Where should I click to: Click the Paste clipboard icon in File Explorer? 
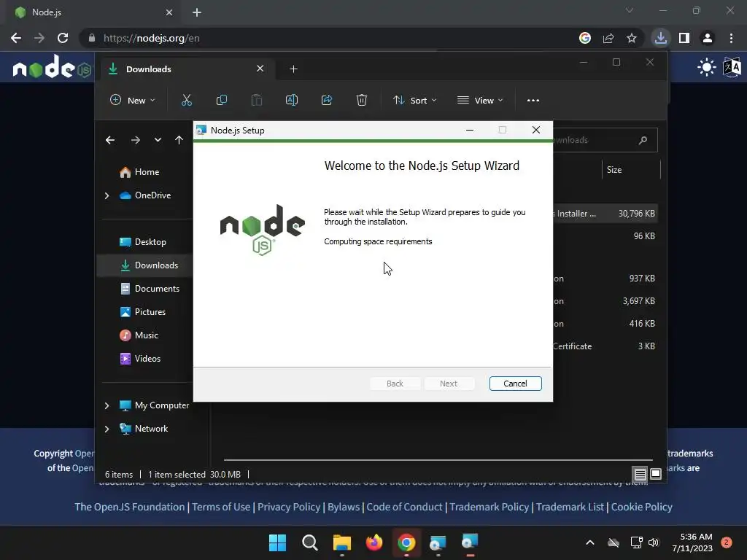[257, 100]
